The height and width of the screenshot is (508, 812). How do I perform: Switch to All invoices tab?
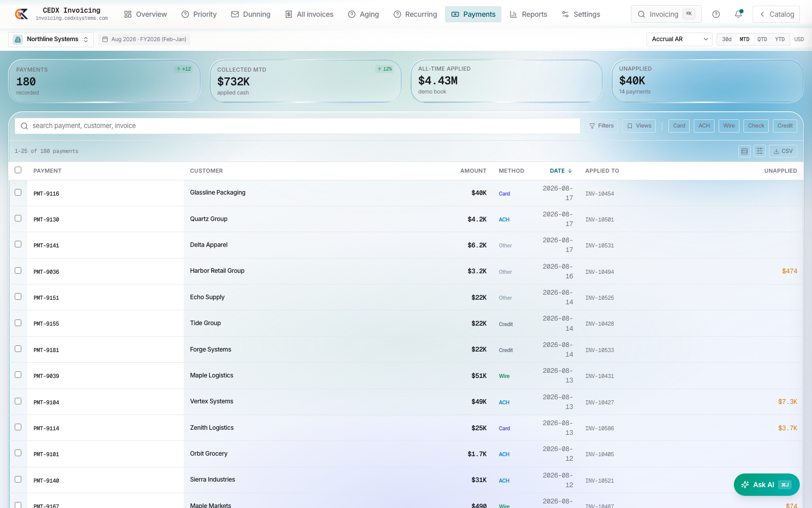click(309, 14)
